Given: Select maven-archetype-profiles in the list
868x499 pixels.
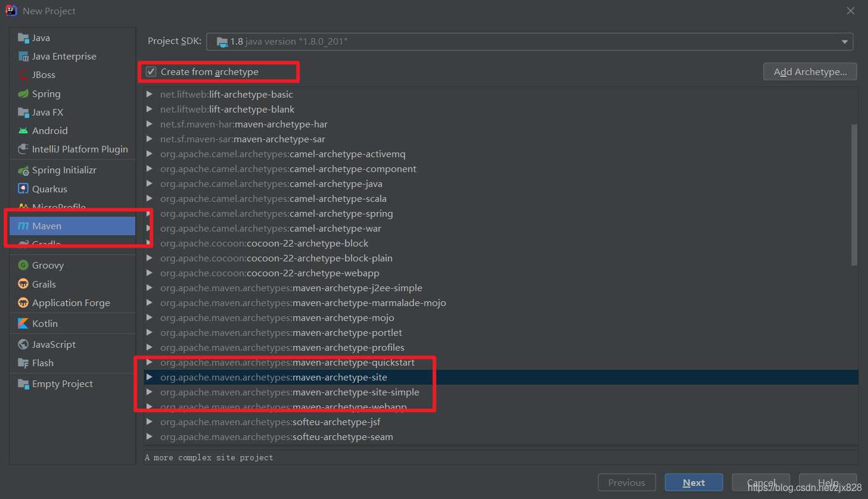Looking at the screenshot, I should pyautogui.click(x=501, y=347).
